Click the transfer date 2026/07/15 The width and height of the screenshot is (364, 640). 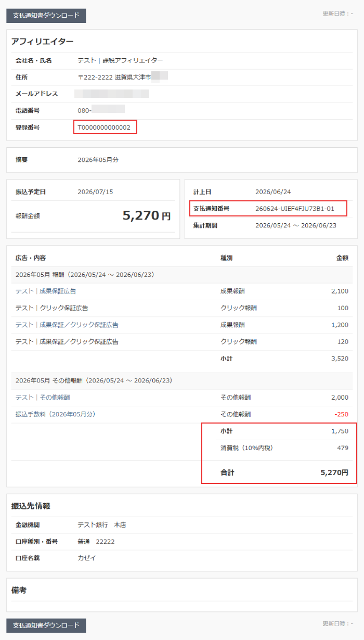click(95, 192)
